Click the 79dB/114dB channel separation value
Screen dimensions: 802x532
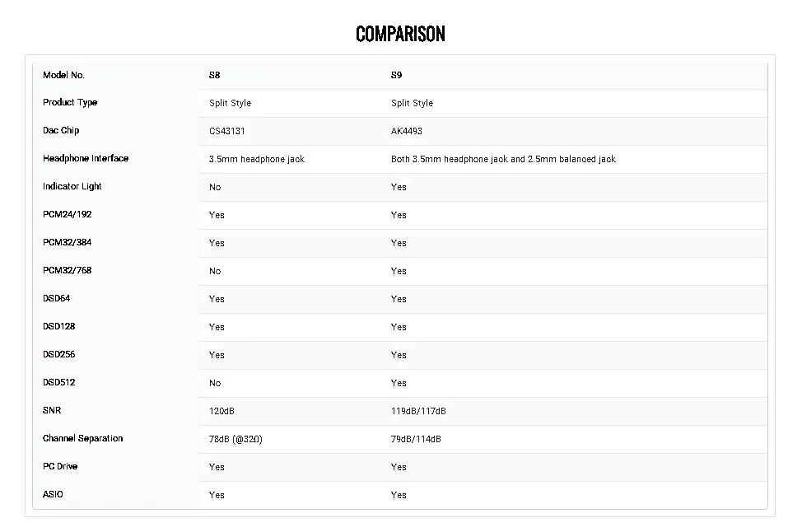(x=416, y=439)
